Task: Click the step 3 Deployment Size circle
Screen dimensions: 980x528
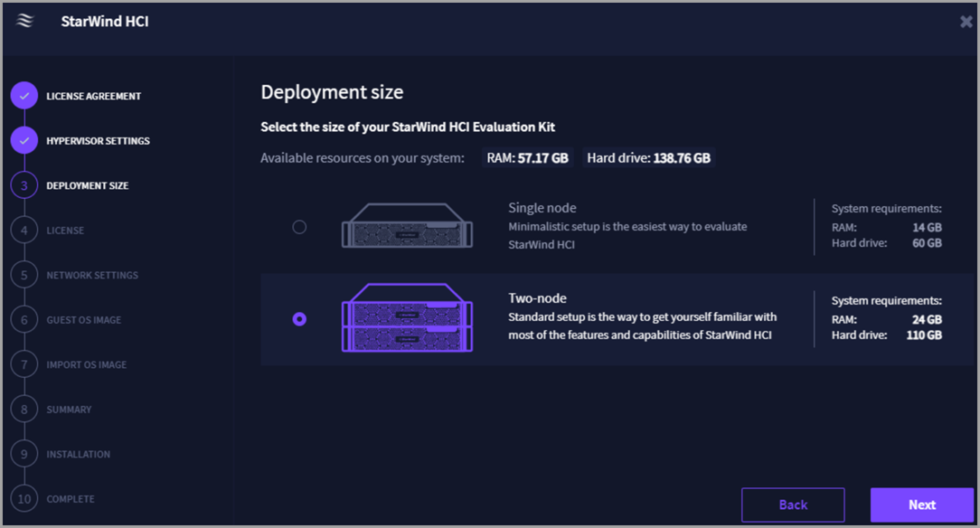Action: [x=24, y=185]
